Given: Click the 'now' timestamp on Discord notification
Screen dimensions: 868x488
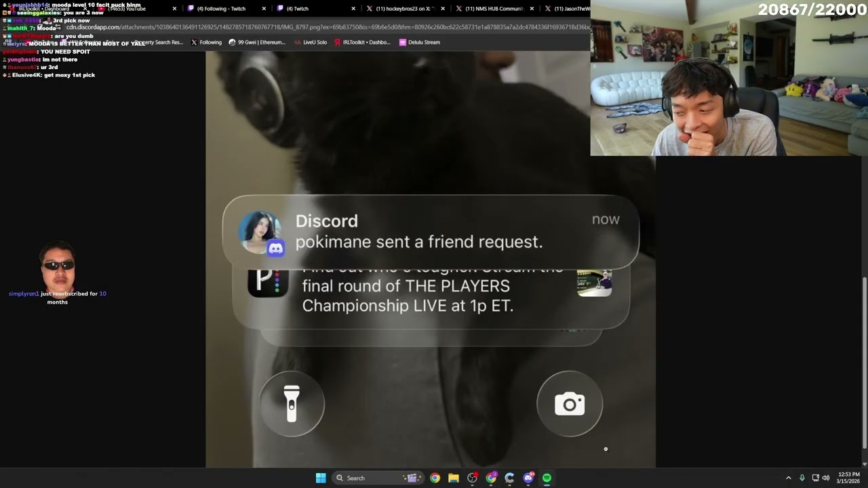Looking at the screenshot, I should pos(606,219).
